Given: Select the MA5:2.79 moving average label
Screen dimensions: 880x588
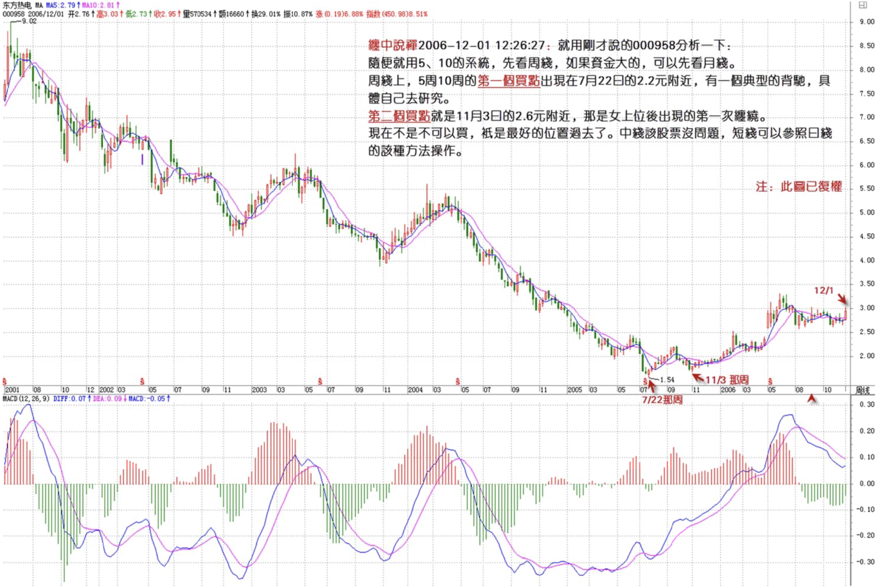Looking at the screenshot, I should 62,5.
